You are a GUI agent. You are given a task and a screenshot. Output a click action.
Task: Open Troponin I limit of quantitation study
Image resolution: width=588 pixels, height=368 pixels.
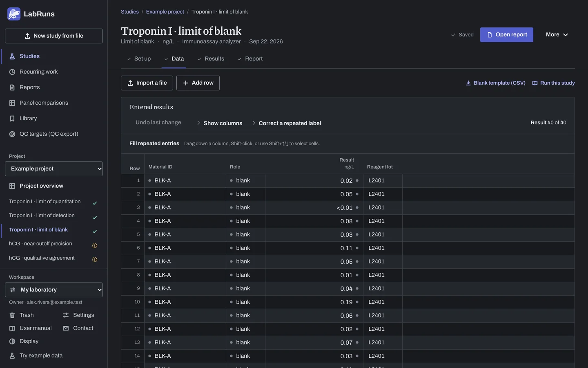53,202
